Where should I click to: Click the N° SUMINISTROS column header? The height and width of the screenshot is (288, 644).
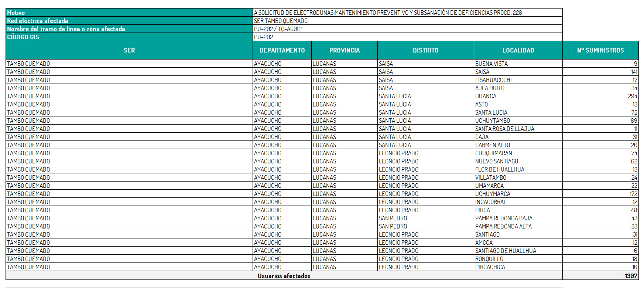point(600,50)
